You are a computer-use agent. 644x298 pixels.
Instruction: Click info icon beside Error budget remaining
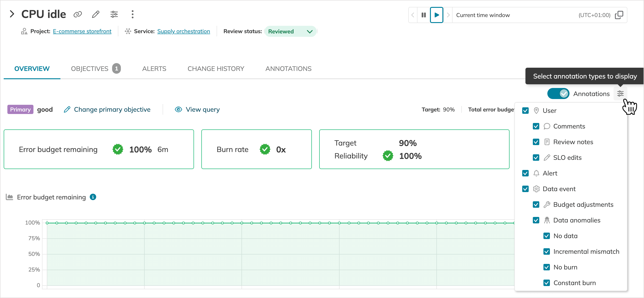click(93, 197)
